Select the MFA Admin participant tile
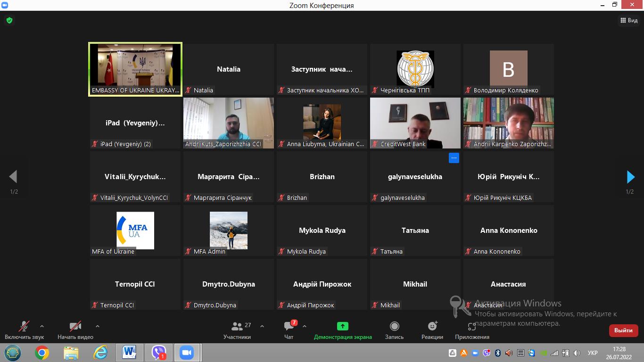This screenshot has width=644, height=362. [x=229, y=230]
